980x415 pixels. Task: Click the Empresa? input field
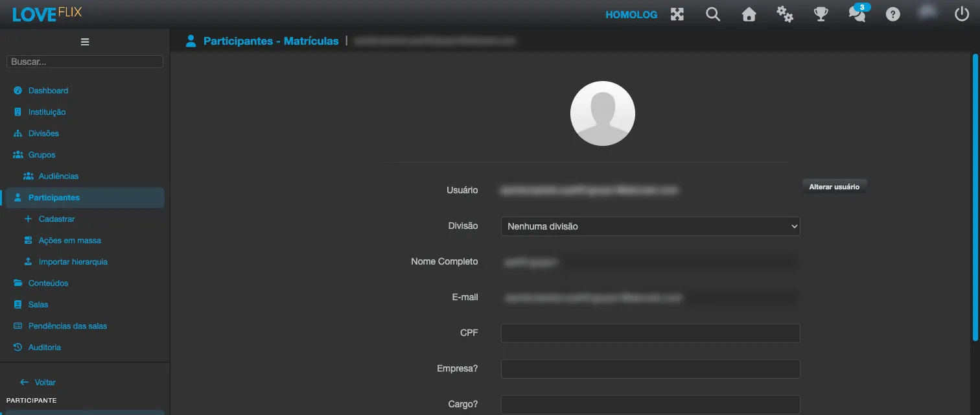click(651, 369)
